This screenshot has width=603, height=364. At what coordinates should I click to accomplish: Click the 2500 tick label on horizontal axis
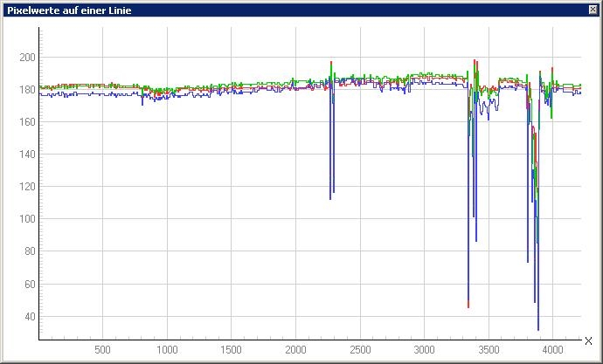click(359, 350)
